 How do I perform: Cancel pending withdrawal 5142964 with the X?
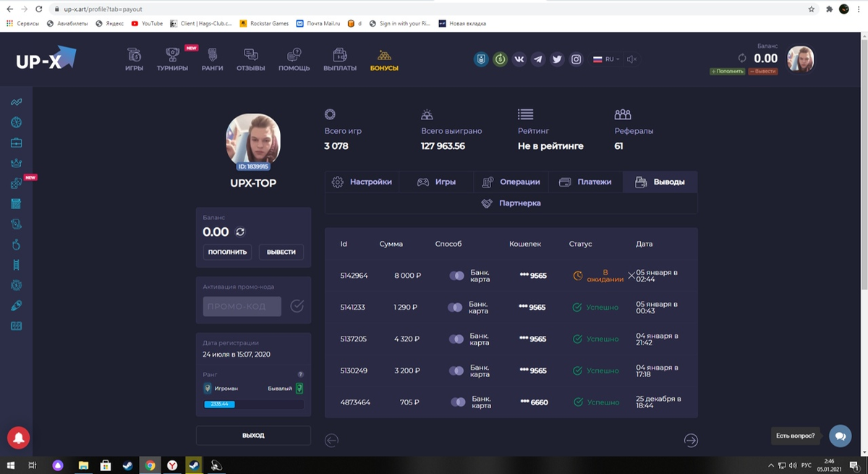[631, 276]
